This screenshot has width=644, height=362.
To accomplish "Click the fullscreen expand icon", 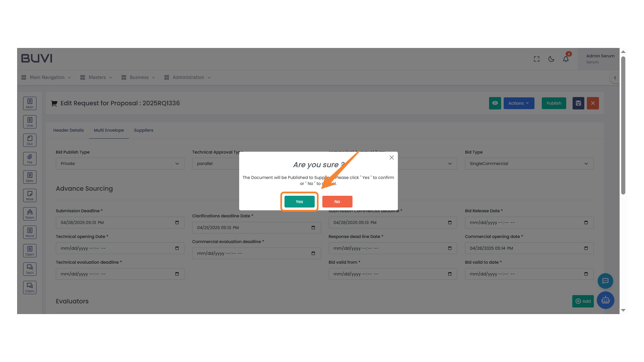I will 536,59.
